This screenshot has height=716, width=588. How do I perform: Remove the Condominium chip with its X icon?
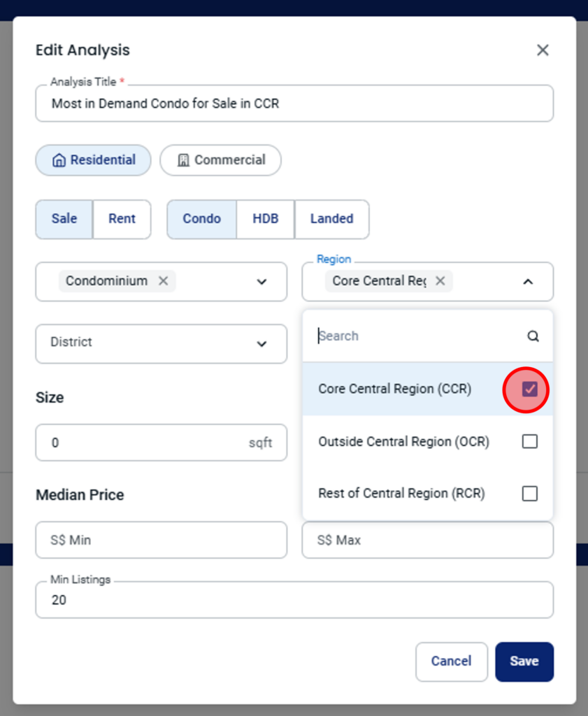(163, 281)
